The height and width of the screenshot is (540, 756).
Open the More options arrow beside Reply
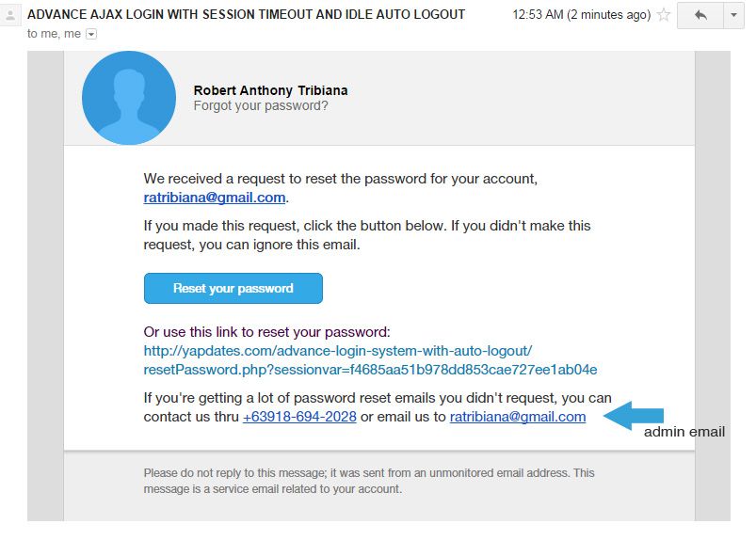733,15
